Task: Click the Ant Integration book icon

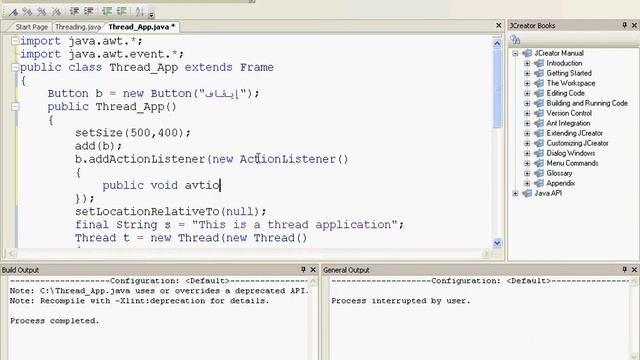Action: pos(539,123)
